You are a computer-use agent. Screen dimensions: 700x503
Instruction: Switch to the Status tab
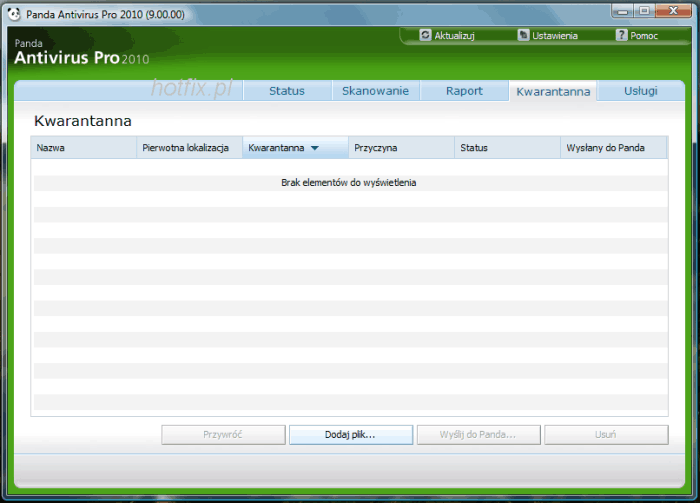click(x=286, y=91)
